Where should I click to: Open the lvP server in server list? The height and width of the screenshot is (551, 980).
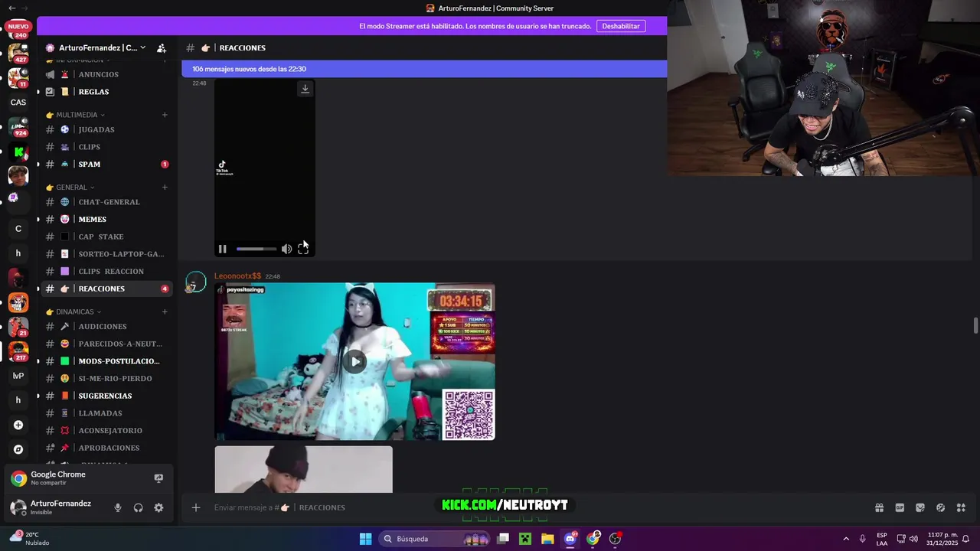point(18,376)
